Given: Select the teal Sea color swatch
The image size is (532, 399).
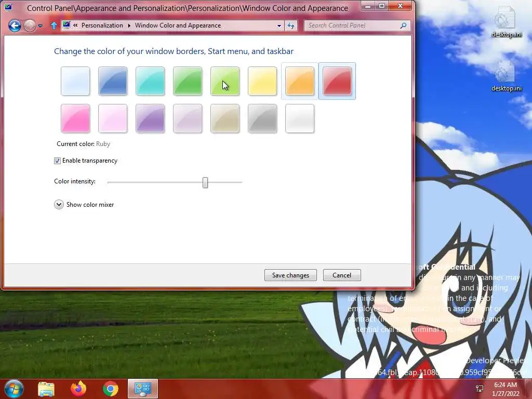Looking at the screenshot, I should coord(150,81).
